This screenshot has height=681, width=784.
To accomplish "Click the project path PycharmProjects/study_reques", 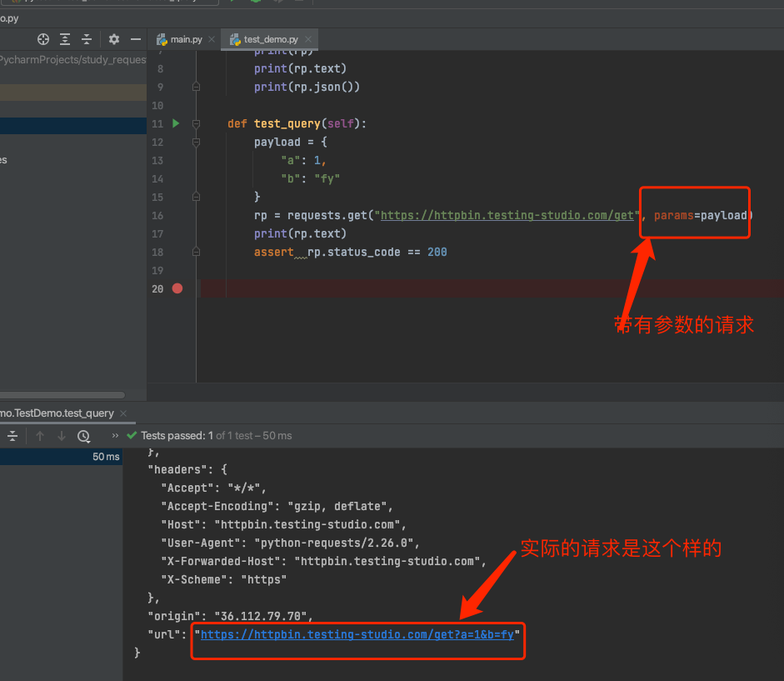I will pos(73,59).
